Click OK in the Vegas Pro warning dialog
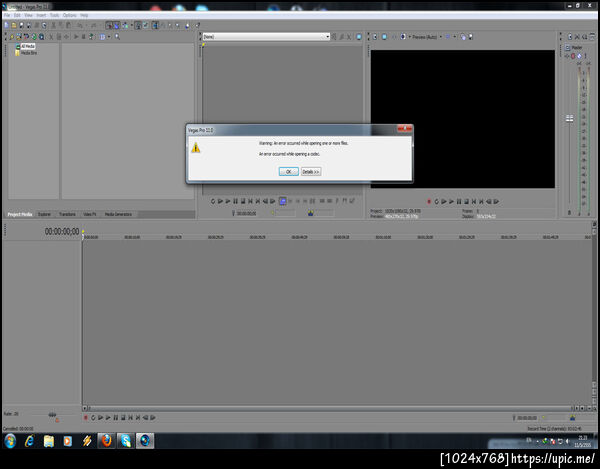The height and width of the screenshot is (469, 600). click(289, 172)
